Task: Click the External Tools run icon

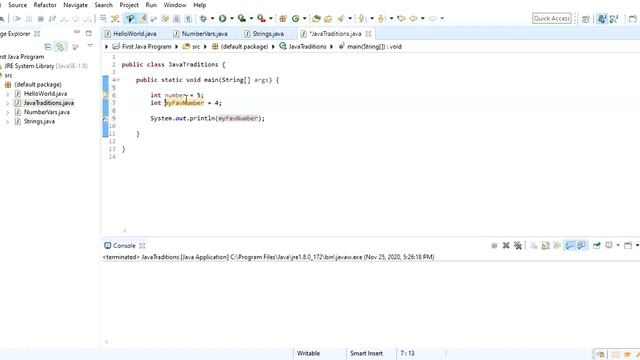Action: pos(261,18)
